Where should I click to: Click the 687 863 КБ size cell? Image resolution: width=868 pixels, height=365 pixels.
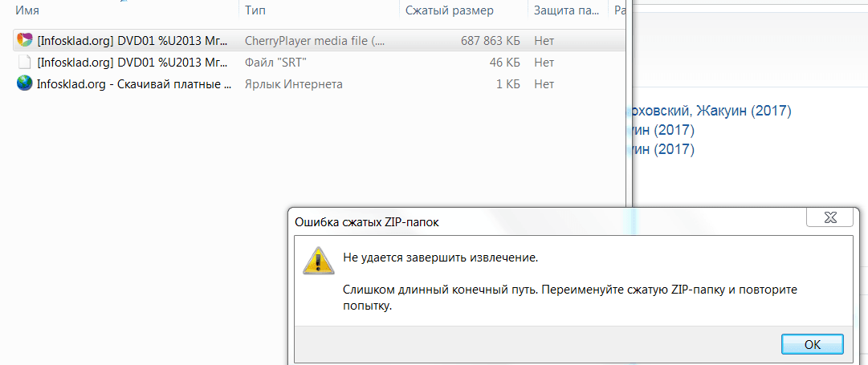pos(490,41)
